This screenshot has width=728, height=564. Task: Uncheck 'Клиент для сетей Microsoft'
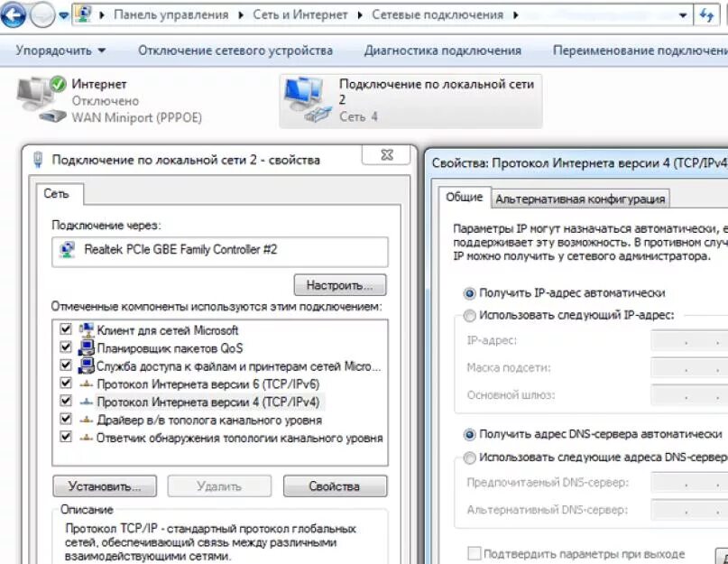click(66, 328)
